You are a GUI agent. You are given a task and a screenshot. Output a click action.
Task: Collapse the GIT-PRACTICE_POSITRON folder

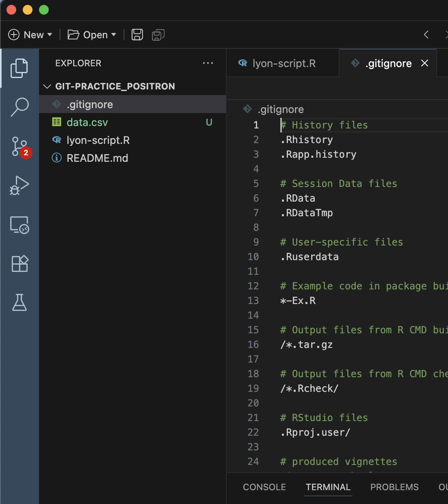47,86
